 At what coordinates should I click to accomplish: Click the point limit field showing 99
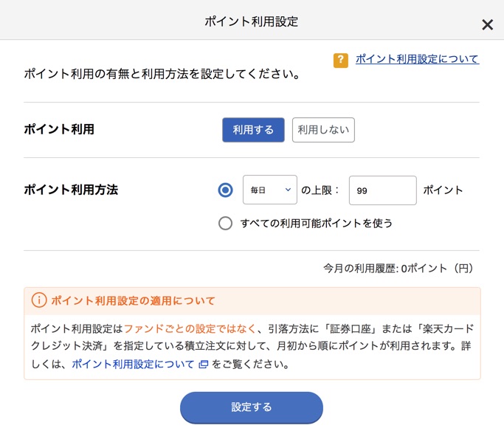click(x=382, y=190)
